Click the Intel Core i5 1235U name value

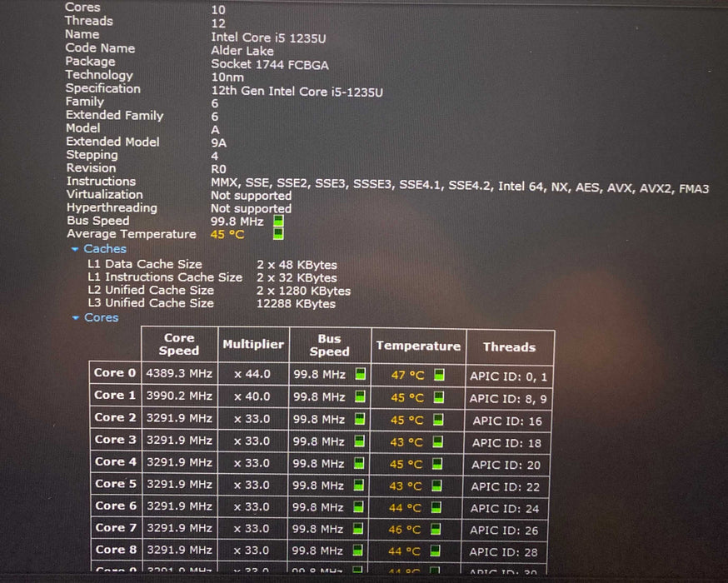[268, 38]
